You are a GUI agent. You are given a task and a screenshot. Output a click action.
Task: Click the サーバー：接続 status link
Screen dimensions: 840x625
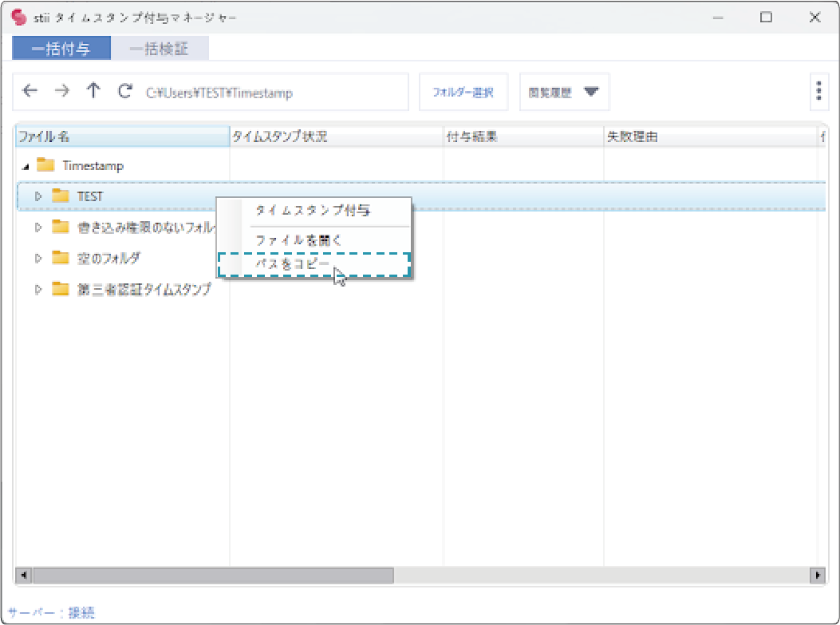tap(51, 612)
